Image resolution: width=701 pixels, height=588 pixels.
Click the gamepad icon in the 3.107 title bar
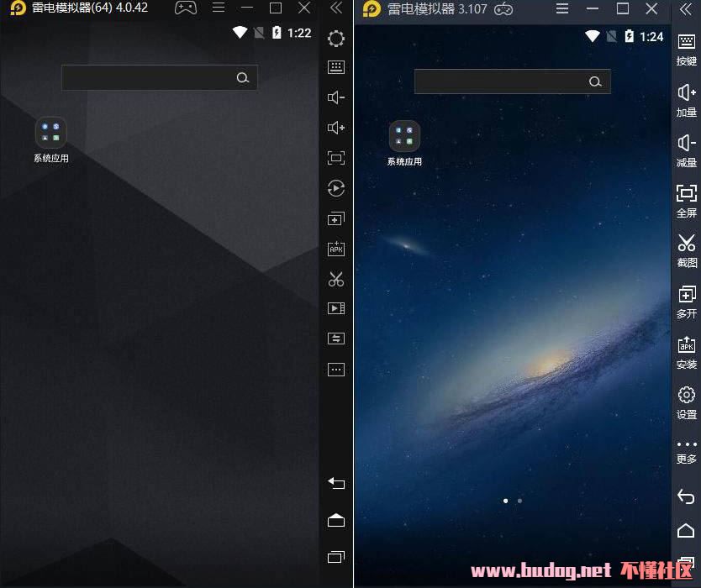point(503,9)
